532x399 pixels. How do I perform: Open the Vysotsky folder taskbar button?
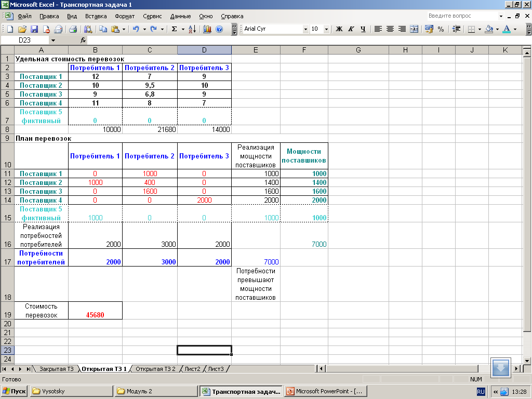(72, 391)
